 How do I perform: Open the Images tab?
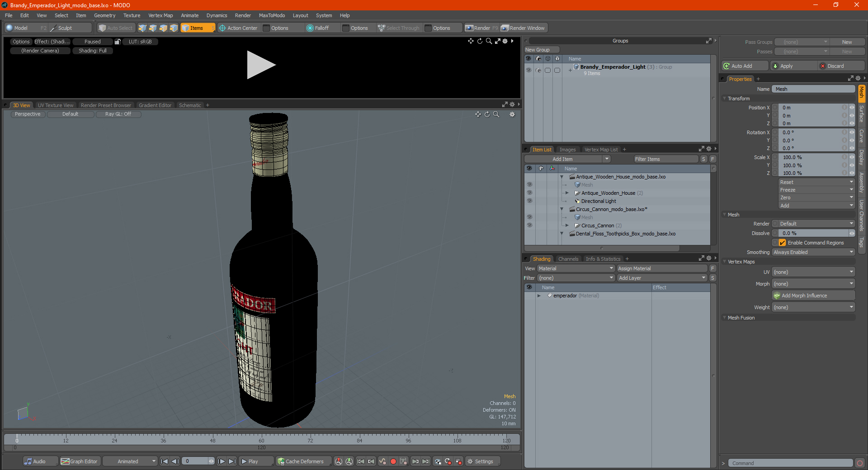567,150
